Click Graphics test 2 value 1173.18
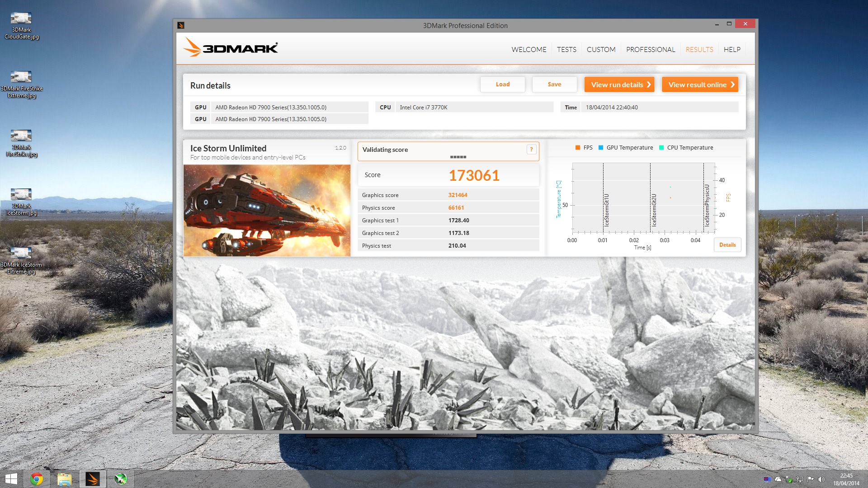Screen dimensions: 868x488 [458, 233]
